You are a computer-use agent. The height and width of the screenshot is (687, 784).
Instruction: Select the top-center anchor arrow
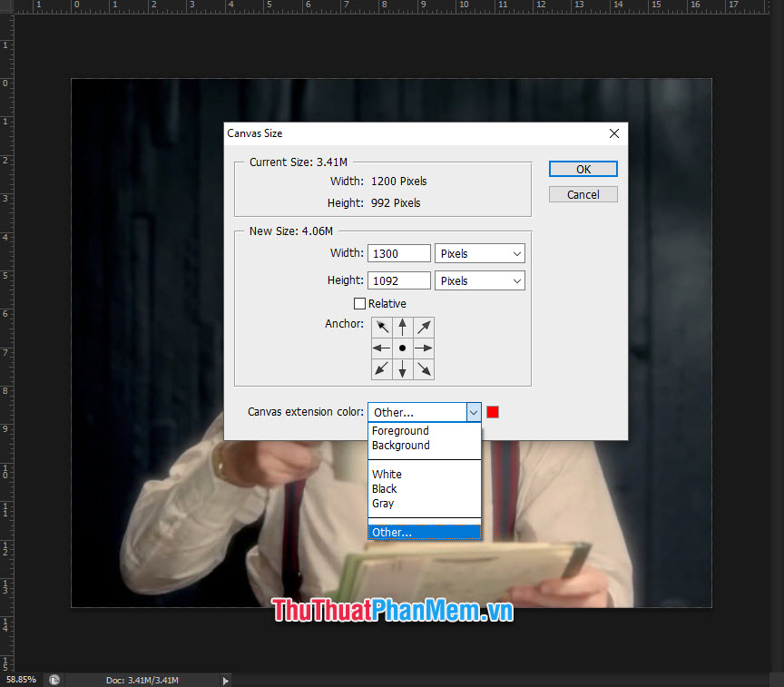[x=402, y=327]
